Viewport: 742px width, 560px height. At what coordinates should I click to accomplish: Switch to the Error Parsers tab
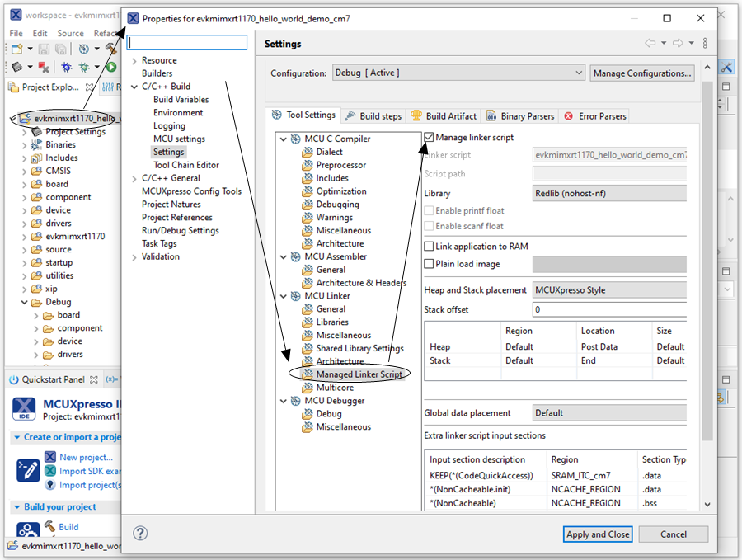pos(594,116)
